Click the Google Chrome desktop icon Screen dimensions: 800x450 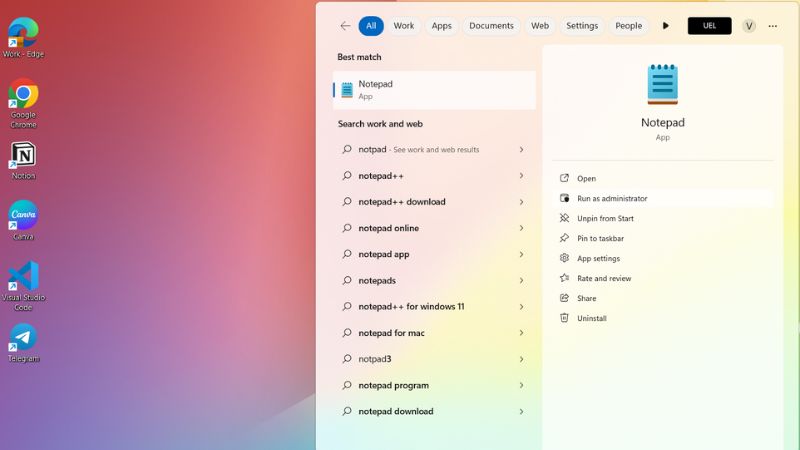pos(23,95)
